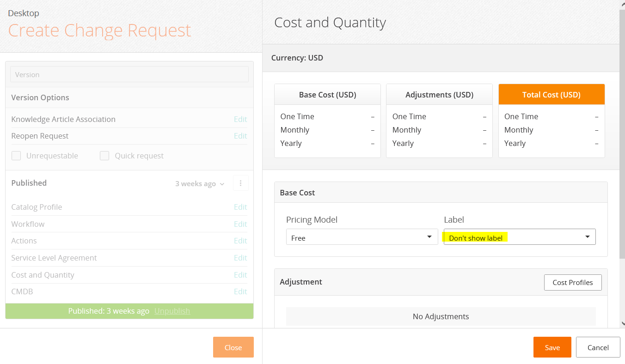
Task: Edit the Actions row
Action: pyautogui.click(x=240, y=241)
